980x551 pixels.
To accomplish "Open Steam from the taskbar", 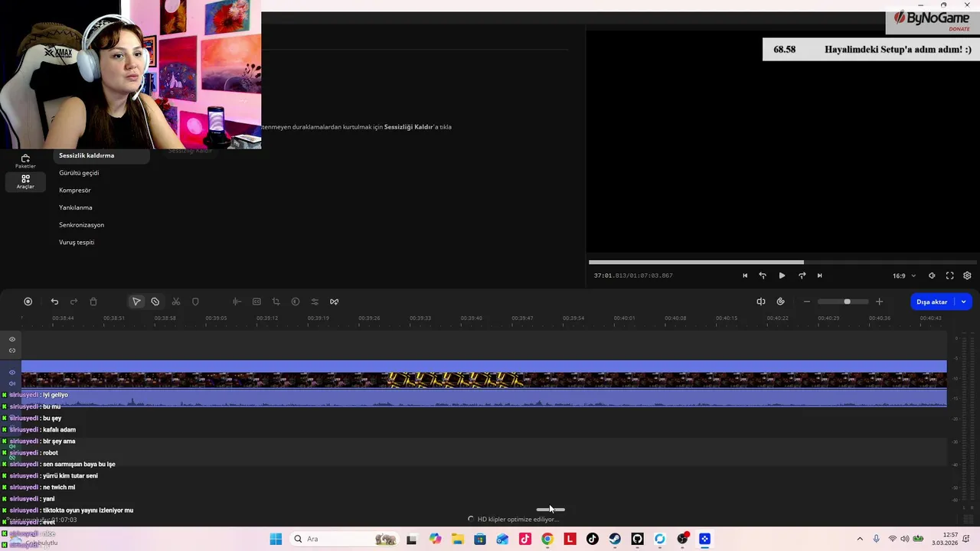I will [615, 539].
